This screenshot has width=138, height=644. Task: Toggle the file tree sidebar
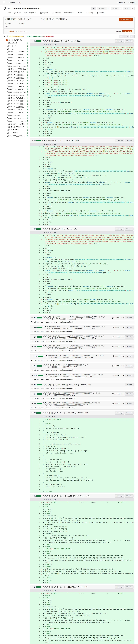(5, 36)
